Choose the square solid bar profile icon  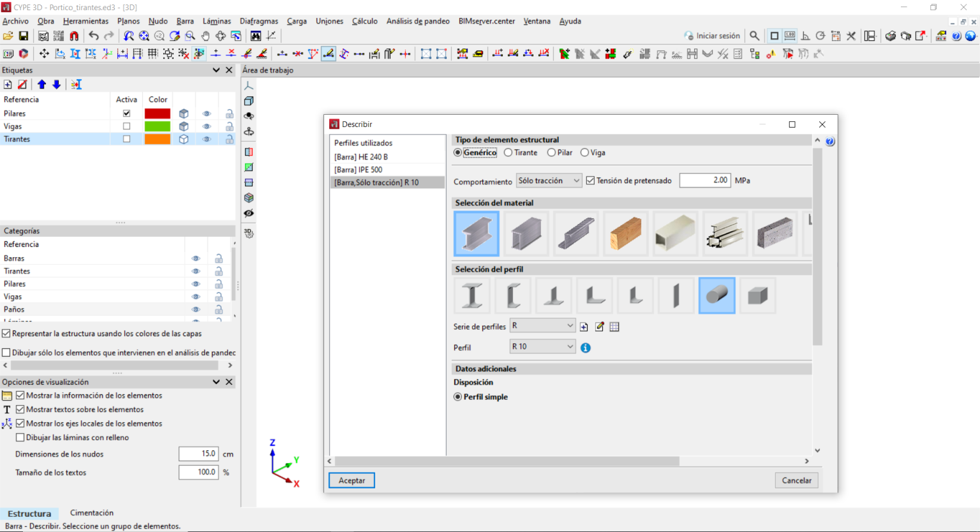coord(758,295)
